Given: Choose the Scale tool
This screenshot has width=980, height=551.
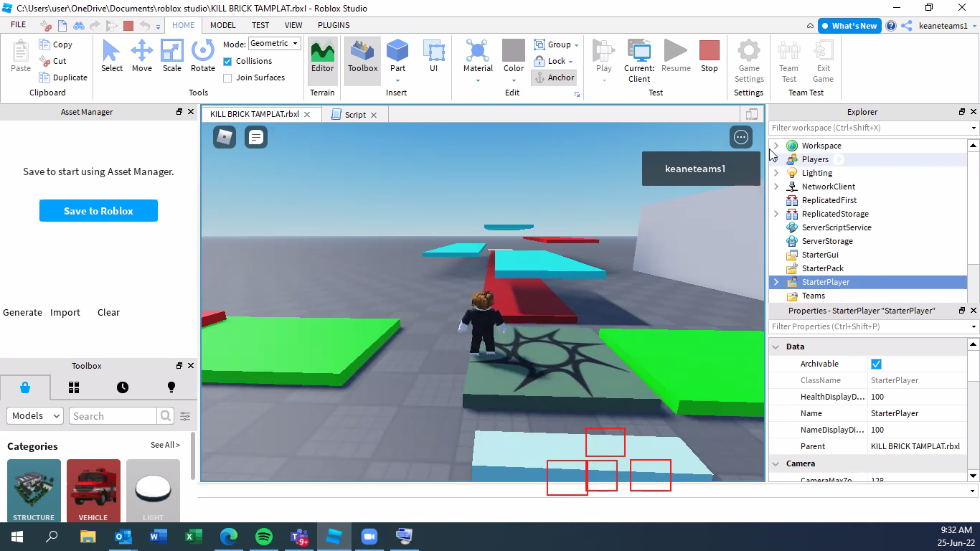Looking at the screenshot, I should coord(172,56).
